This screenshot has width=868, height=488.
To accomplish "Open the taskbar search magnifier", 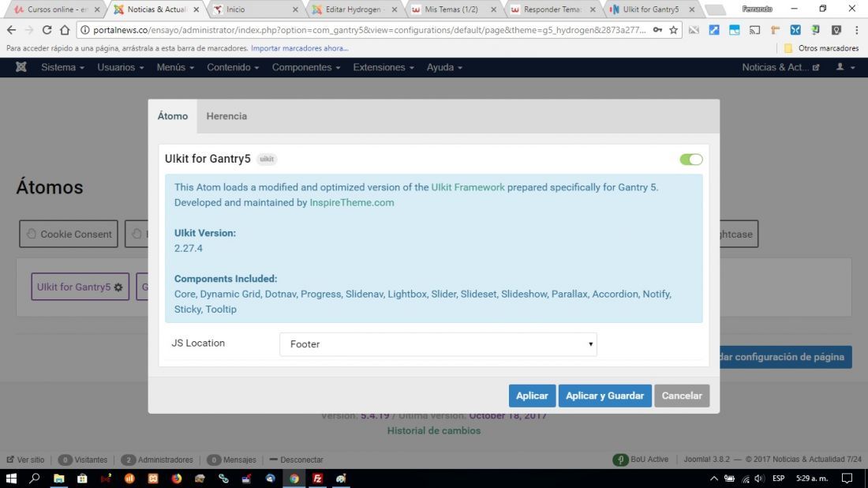I will coord(34,478).
